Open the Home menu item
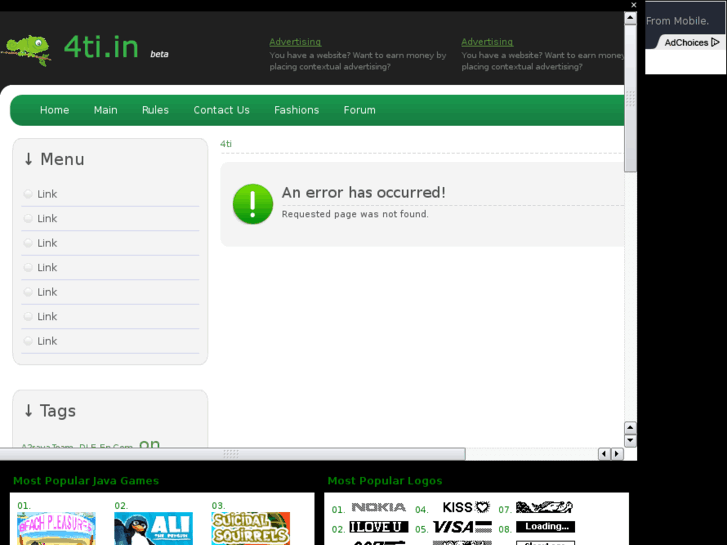Viewport: 727px width, 545px height. [54, 110]
